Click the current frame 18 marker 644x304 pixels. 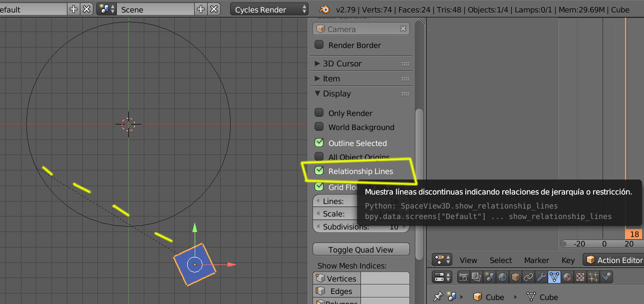click(635, 234)
